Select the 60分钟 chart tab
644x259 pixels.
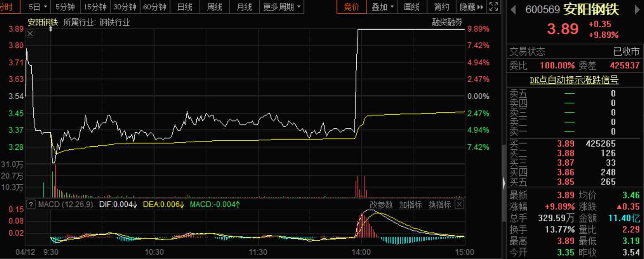pos(154,7)
